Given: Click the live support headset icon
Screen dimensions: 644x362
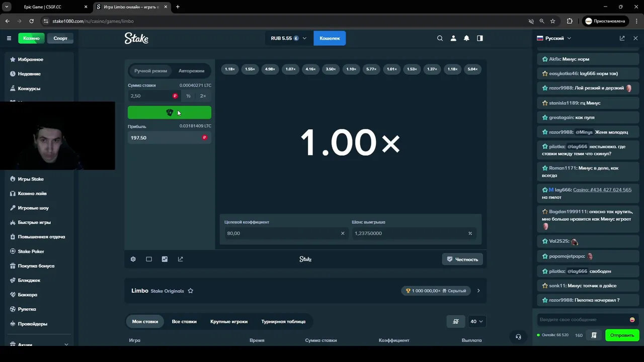Looking at the screenshot, I should click(518, 337).
